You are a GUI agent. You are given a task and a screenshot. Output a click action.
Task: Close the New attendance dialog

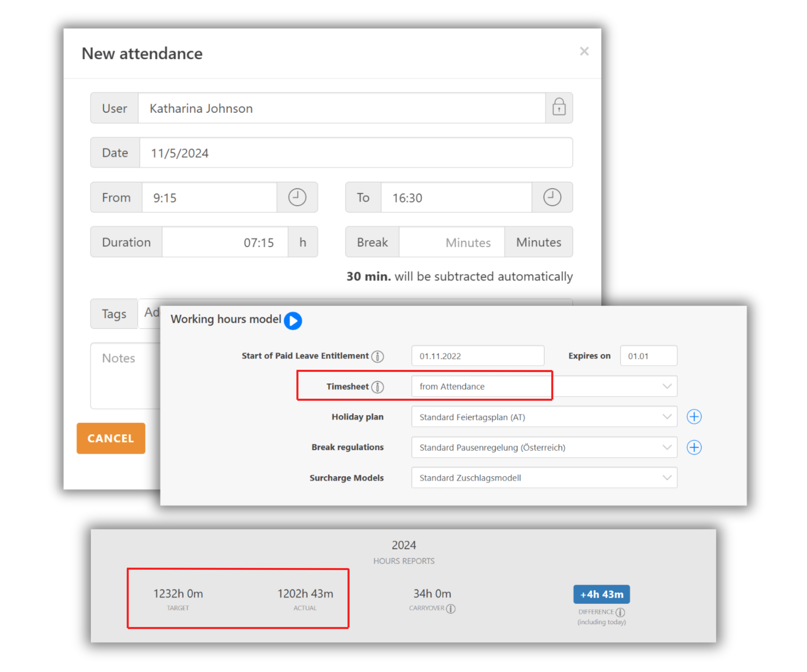pyautogui.click(x=584, y=51)
